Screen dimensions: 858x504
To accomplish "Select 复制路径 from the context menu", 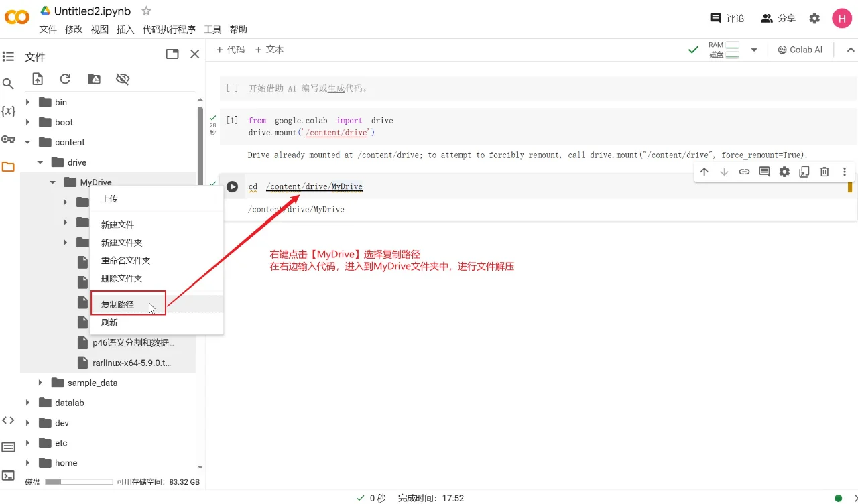I will [117, 304].
